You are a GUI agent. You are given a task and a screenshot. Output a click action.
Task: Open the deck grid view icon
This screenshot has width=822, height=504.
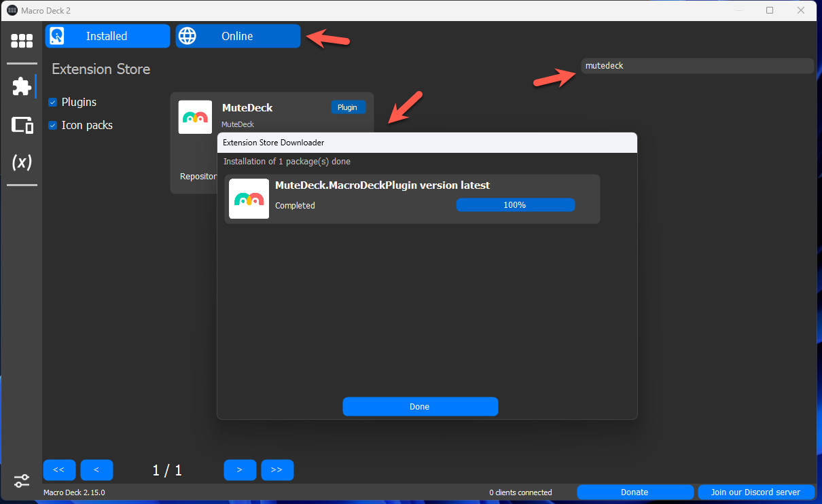pos(22,41)
